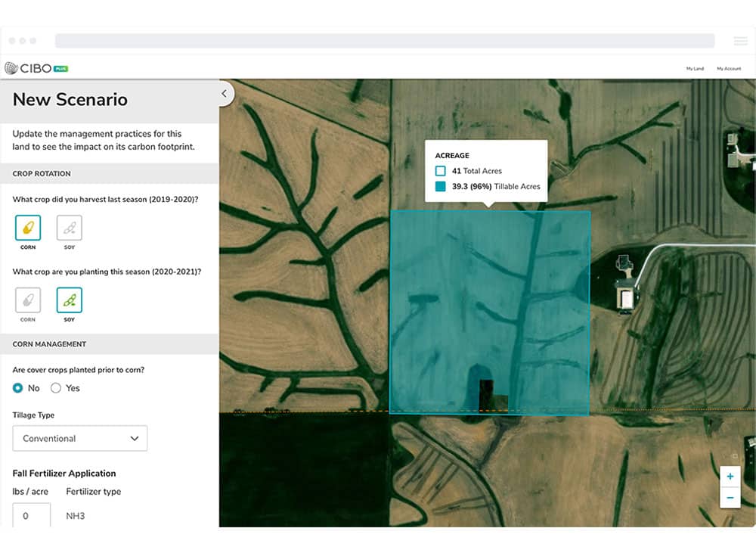Zoom in on the map

tap(730, 477)
